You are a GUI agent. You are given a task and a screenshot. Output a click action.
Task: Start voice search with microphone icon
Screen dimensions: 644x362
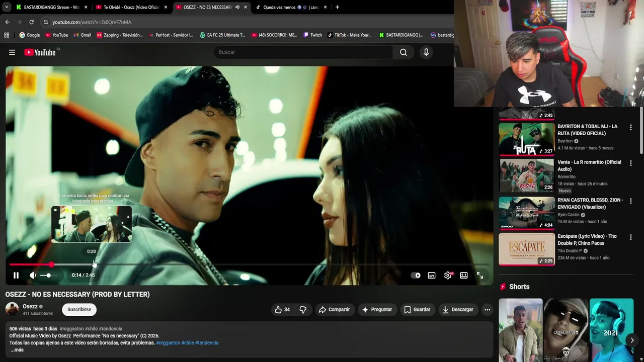click(426, 52)
